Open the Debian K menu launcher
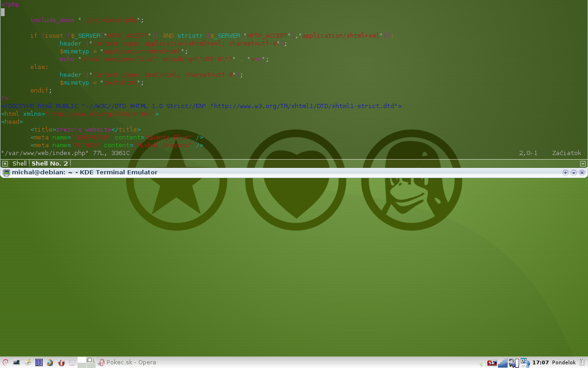Screen dimensions: 588x368 (x=6, y=362)
